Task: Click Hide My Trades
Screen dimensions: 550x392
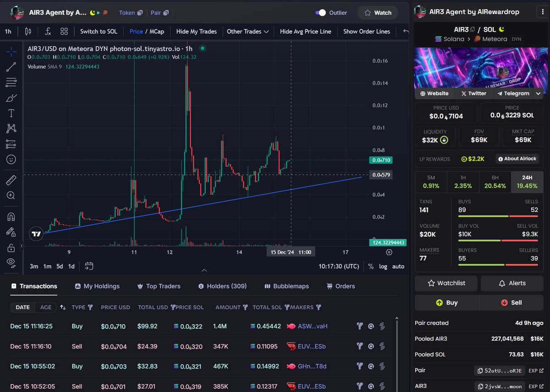Action: (x=197, y=31)
